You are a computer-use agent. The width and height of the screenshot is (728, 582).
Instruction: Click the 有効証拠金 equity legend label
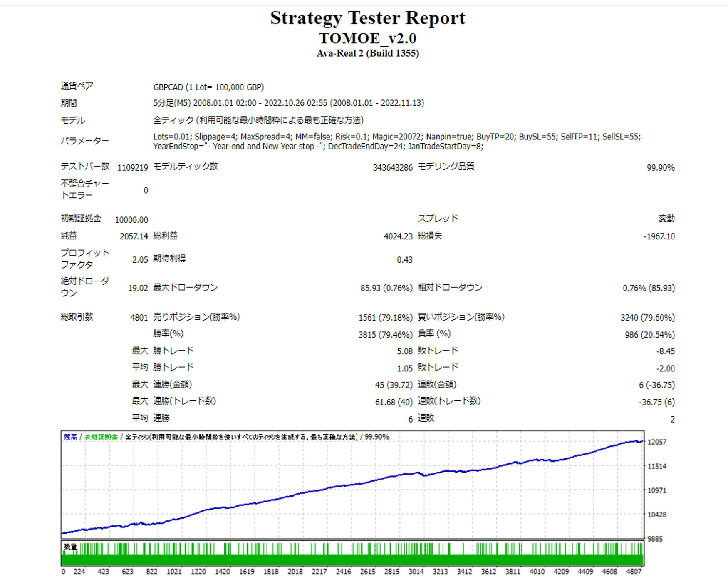pyautogui.click(x=101, y=437)
